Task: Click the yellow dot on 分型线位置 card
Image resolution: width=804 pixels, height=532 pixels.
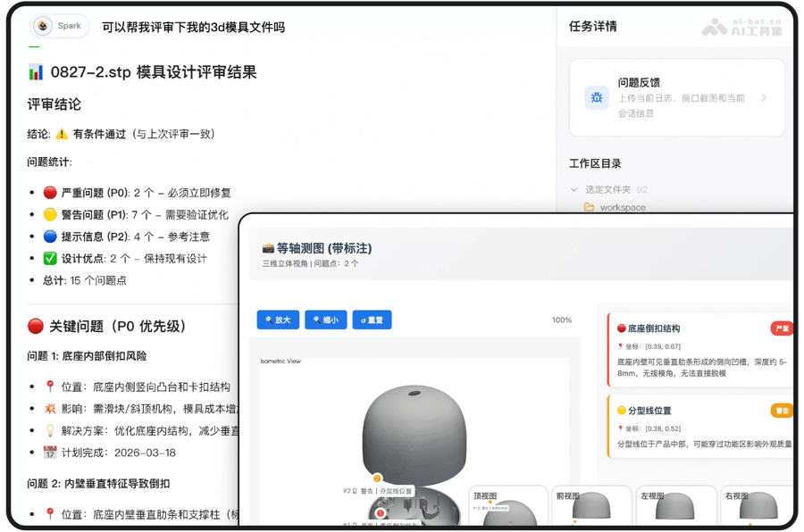Action: [x=622, y=411]
